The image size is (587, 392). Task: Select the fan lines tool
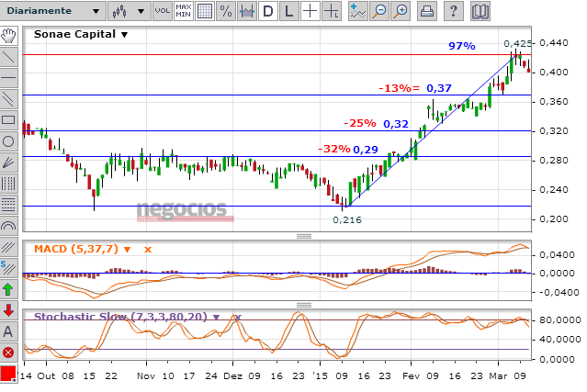(x=8, y=162)
